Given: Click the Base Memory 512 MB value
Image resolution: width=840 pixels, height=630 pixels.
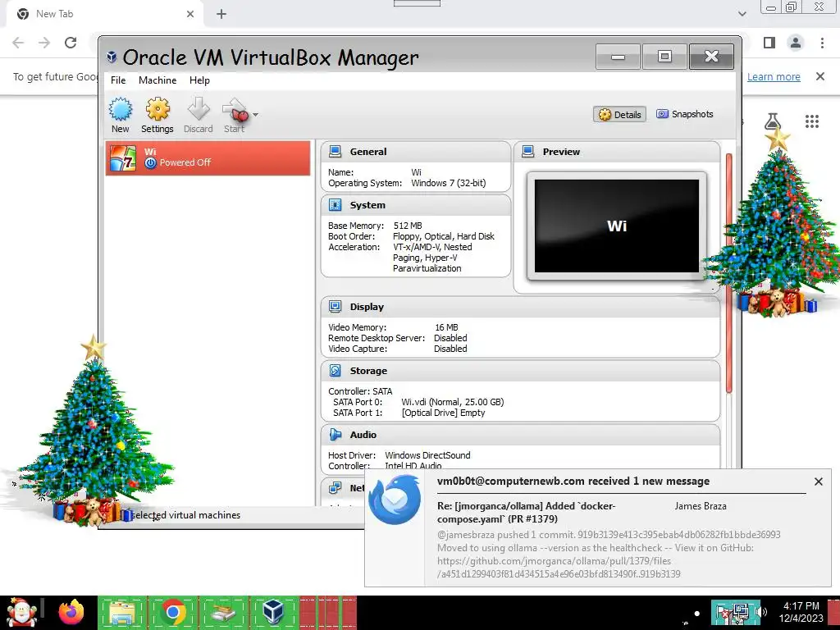Looking at the screenshot, I should 408,226.
